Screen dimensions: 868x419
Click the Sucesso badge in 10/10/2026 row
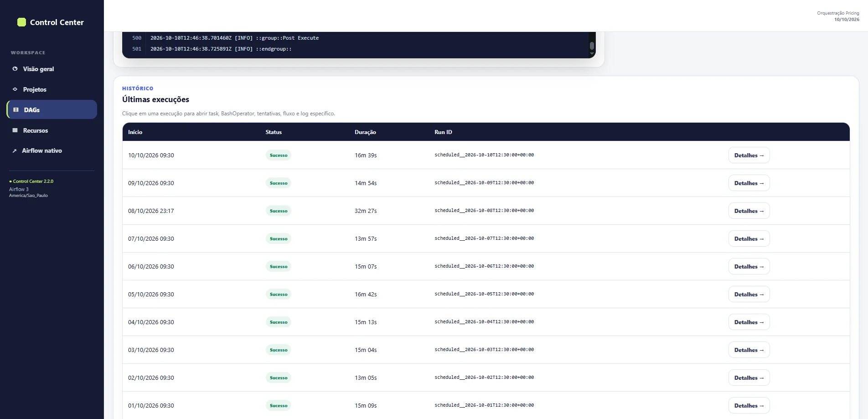[279, 155]
